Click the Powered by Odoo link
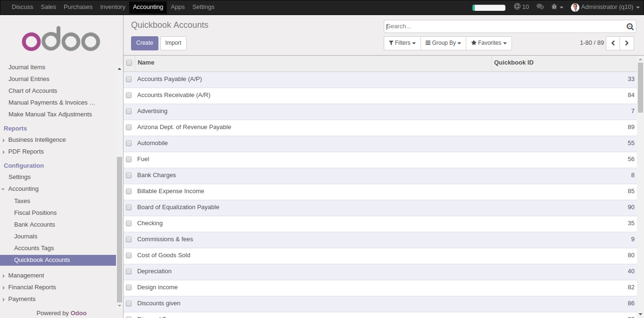This screenshot has height=318, width=644. click(x=61, y=313)
